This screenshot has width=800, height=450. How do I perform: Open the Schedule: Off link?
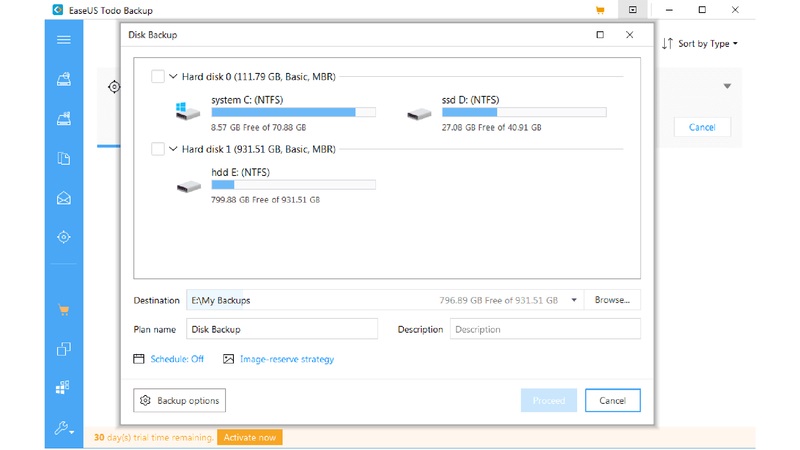[177, 359]
